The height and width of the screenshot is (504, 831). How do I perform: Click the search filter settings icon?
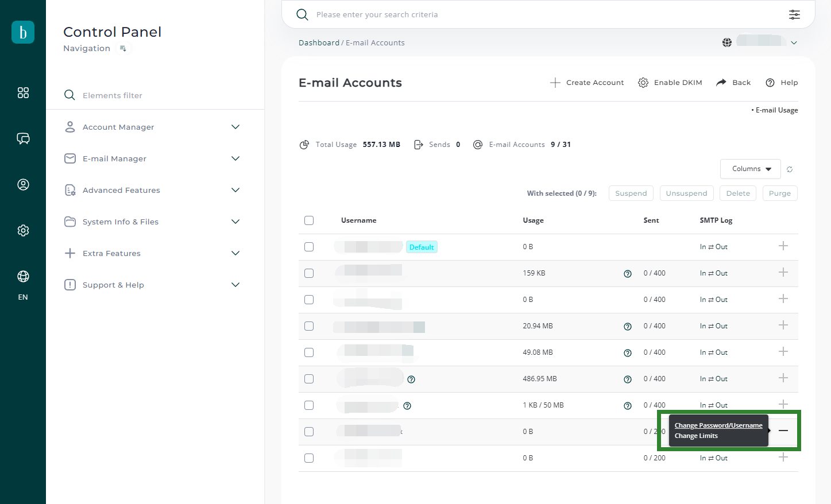[794, 14]
